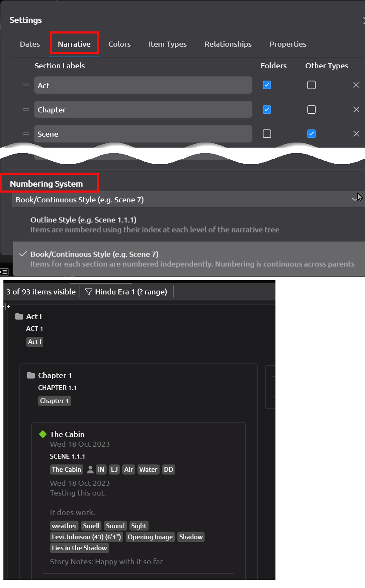
Task: Enable Folders checkbox for Scene
Action: point(267,134)
